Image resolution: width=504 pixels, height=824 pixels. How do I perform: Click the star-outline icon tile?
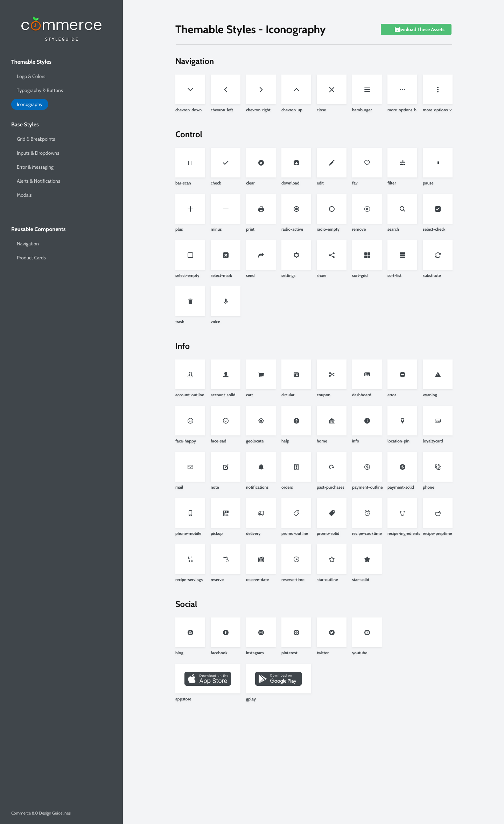click(332, 559)
